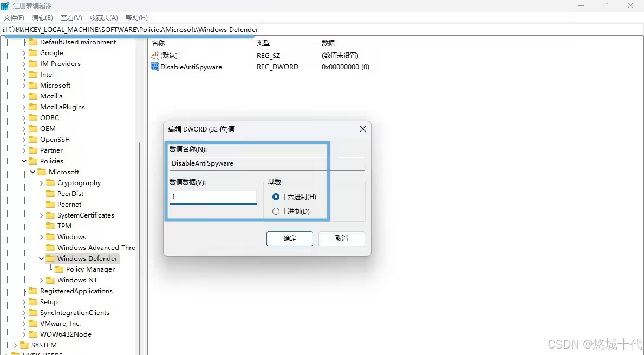Select the 十进制(D) decimal radio button

pyautogui.click(x=276, y=212)
